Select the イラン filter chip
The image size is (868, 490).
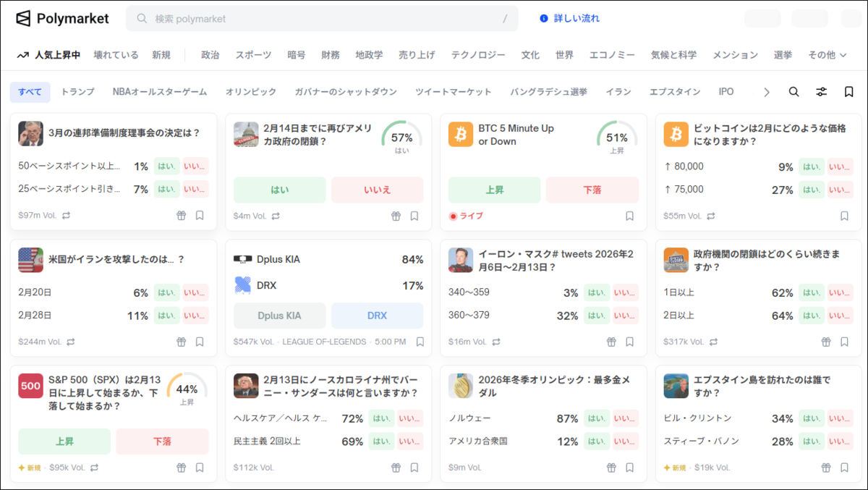click(618, 92)
